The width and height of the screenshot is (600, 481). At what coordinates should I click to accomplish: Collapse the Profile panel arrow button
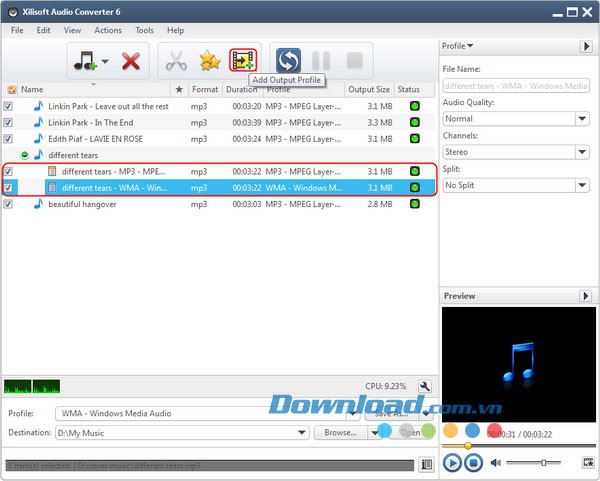coord(586,47)
